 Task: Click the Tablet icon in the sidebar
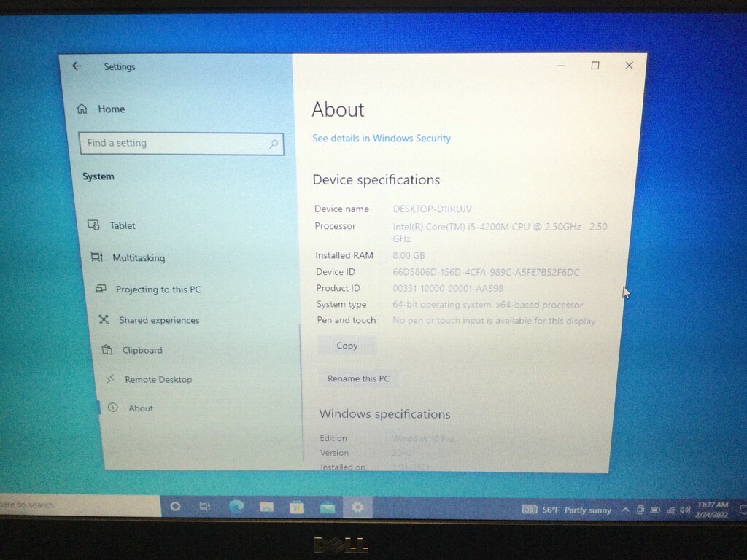93,225
